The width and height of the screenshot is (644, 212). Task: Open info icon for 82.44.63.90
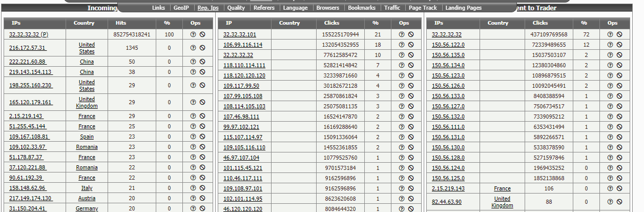[x=610, y=202]
